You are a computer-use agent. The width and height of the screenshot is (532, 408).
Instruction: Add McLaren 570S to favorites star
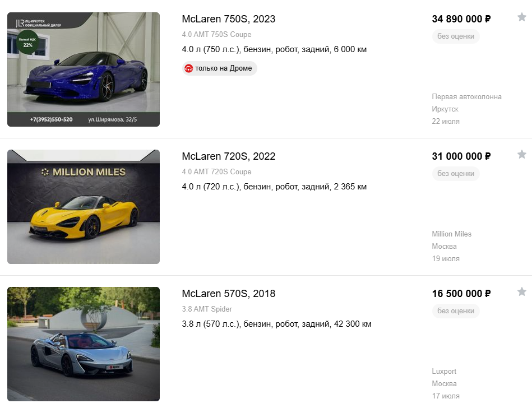click(522, 291)
